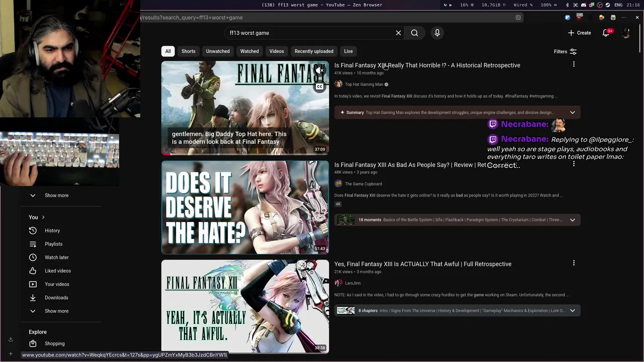
Task: Click the plus icon at sidebar bottom
Action: tap(11, 354)
